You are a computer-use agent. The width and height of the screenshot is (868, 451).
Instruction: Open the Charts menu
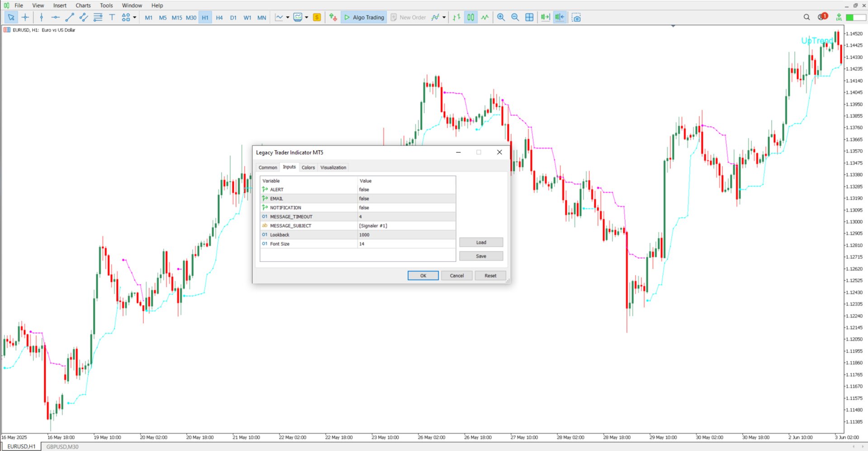83,5
